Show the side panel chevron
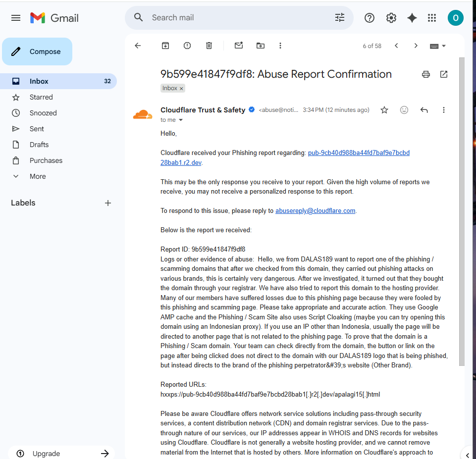The image size is (476, 459). click(x=468, y=455)
